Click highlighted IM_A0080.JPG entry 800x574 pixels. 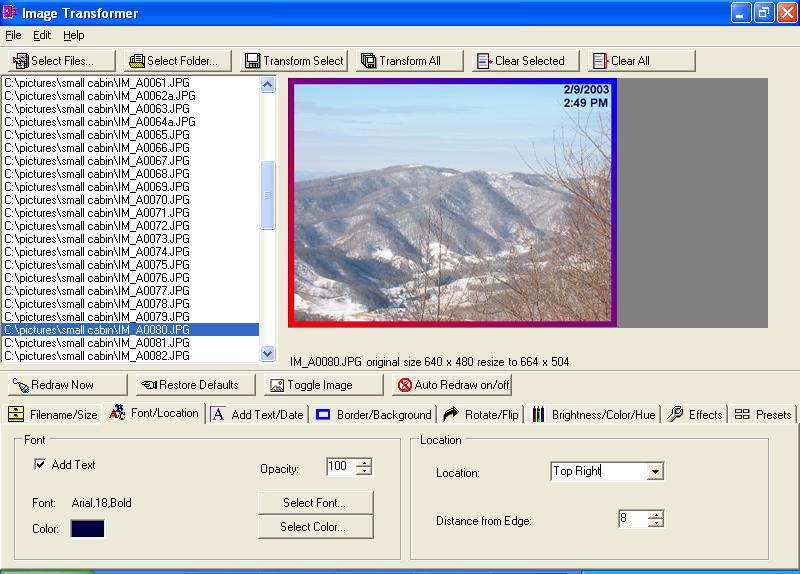pos(131,330)
